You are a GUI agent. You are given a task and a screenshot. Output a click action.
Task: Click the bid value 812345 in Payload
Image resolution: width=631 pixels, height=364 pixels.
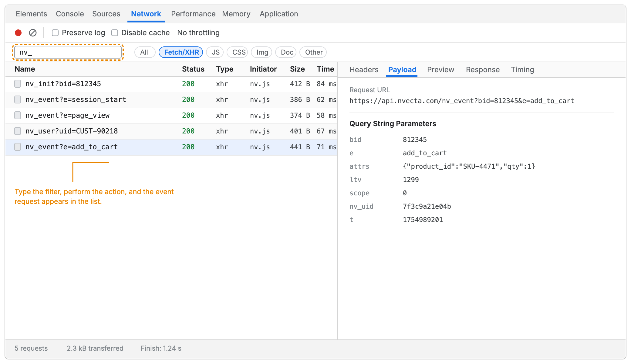pyautogui.click(x=415, y=140)
